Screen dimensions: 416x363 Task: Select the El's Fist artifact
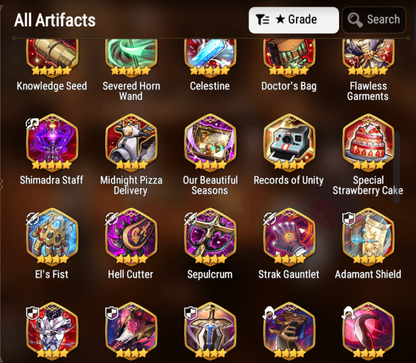(x=52, y=237)
